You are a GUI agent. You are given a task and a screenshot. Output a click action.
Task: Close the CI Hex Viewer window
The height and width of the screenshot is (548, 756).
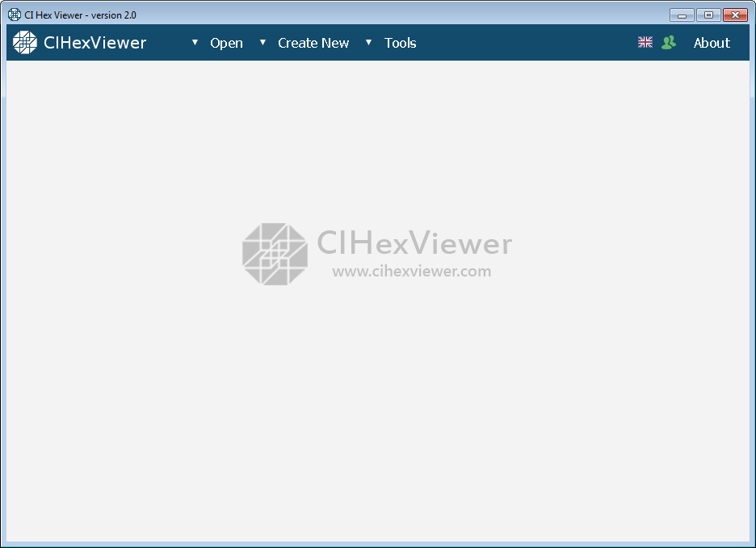coord(735,15)
